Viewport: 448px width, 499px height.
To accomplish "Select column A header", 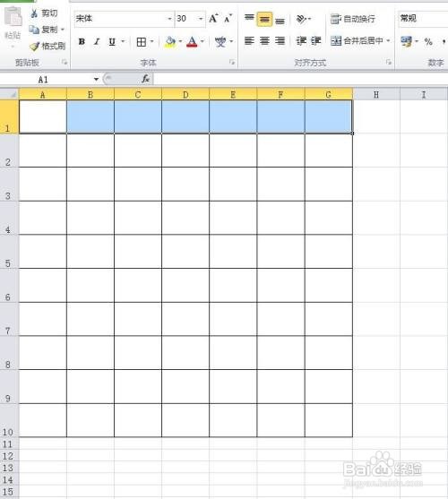I will pyautogui.click(x=43, y=95).
